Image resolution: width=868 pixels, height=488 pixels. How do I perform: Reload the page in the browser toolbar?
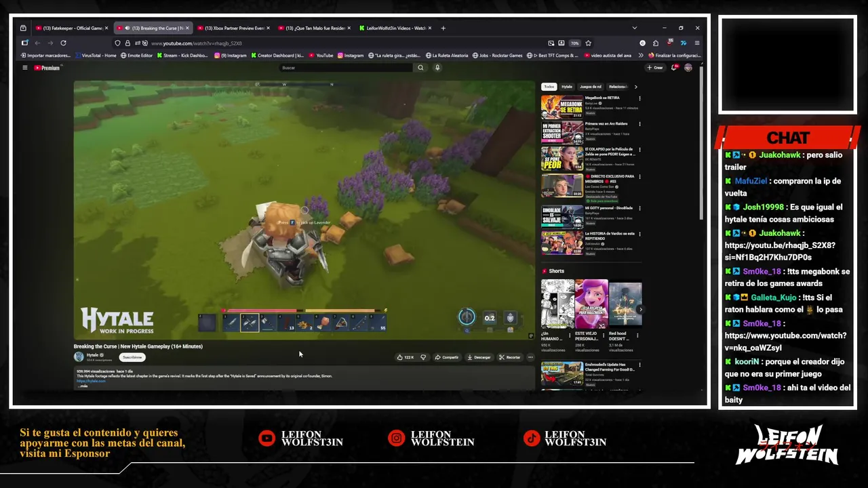pyautogui.click(x=62, y=43)
